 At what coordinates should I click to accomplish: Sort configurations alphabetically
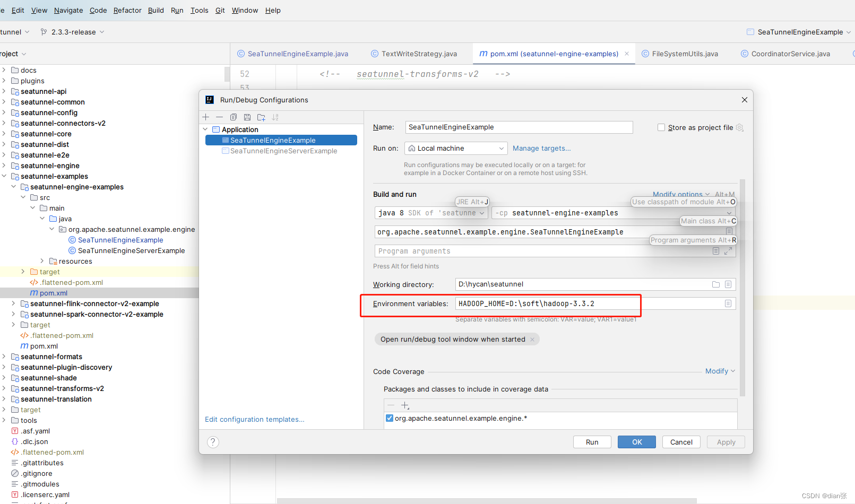[x=275, y=117]
